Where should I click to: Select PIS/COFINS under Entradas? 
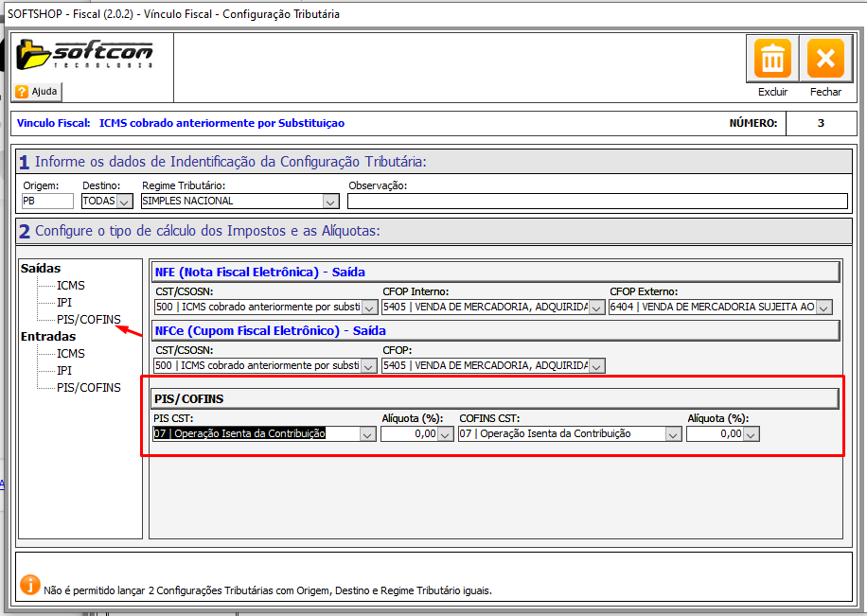coord(89,387)
